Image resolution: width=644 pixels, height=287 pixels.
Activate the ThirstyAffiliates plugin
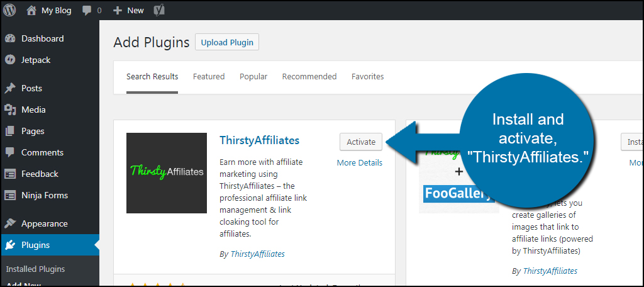(361, 142)
